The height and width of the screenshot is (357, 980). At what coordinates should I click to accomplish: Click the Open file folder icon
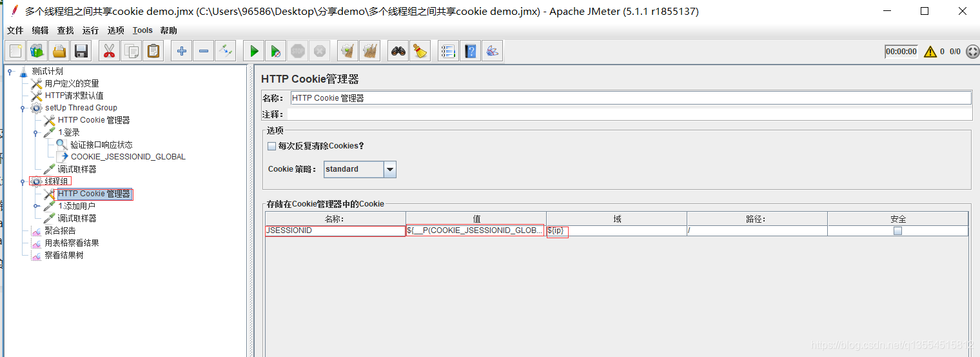[x=59, y=51]
